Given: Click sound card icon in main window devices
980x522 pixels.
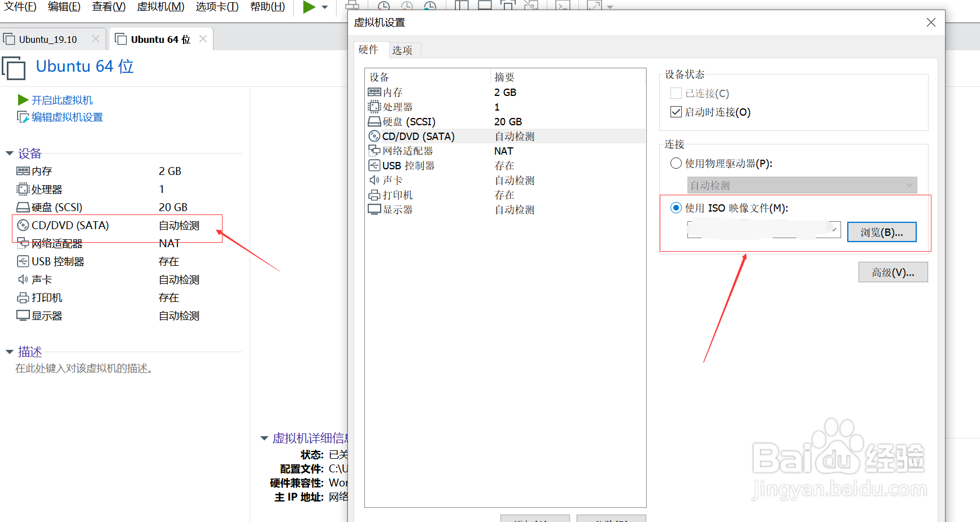Looking at the screenshot, I should click(23, 279).
